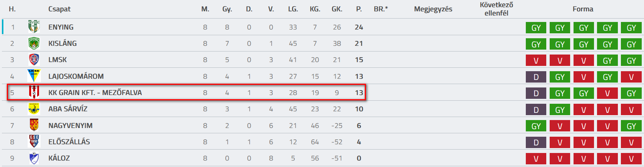Viewport: 644px width, 167px height.
Task: Click LMSK's first red V form badge
Action: (536, 61)
